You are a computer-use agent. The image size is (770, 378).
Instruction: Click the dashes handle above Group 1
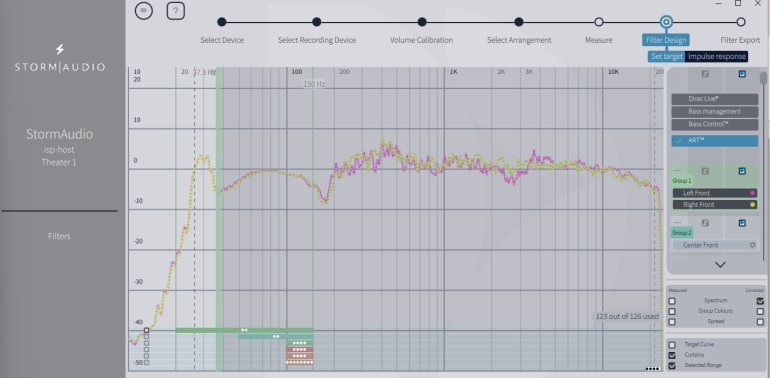coord(678,171)
